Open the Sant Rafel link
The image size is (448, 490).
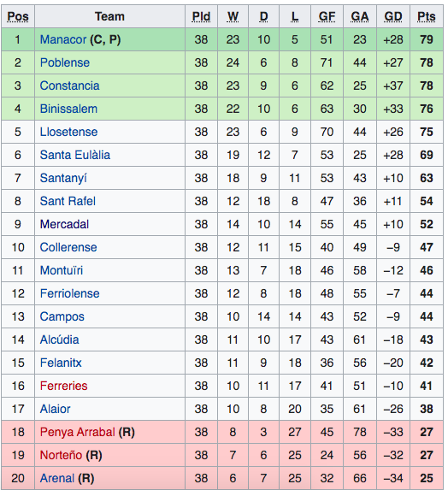68,201
